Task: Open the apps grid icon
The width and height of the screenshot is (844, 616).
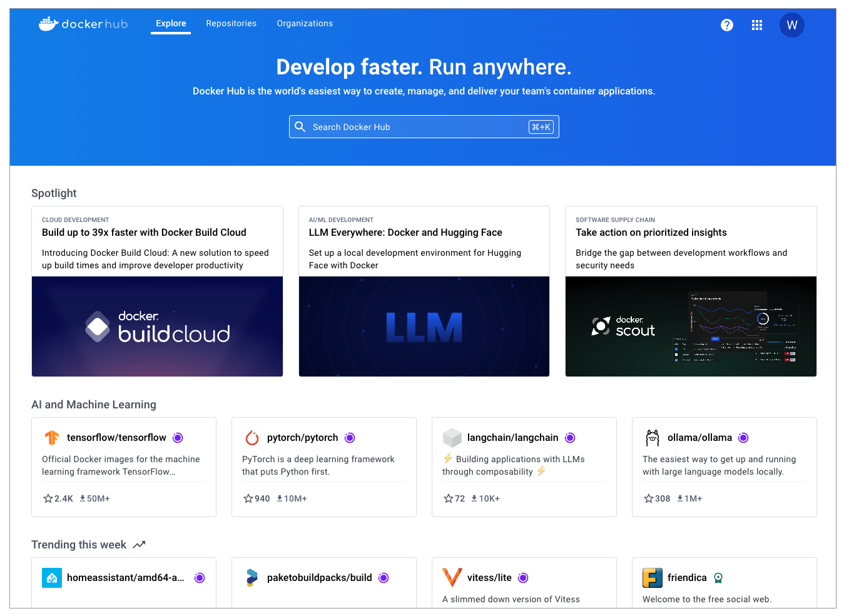Action: [x=756, y=25]
